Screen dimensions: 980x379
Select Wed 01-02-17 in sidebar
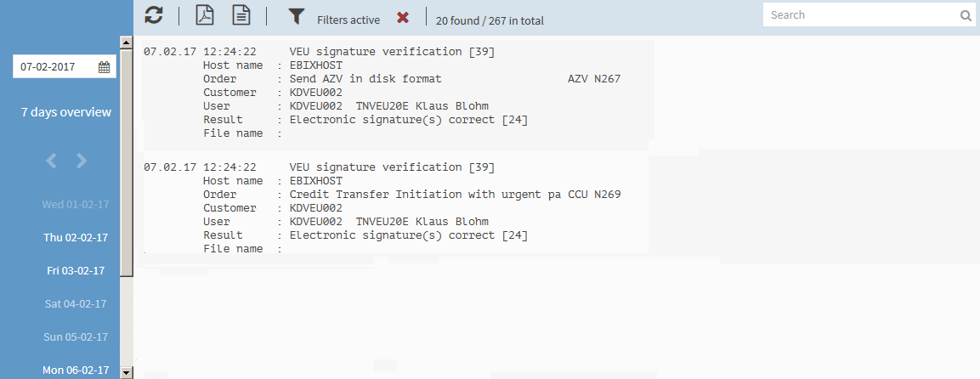pyautogui.click(x=76, y=205)
